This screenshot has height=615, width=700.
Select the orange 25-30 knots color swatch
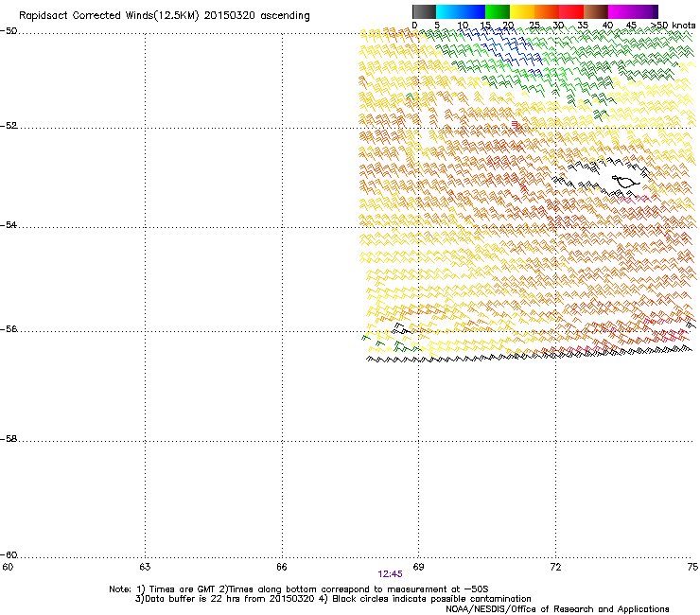(x=547, y=11)
